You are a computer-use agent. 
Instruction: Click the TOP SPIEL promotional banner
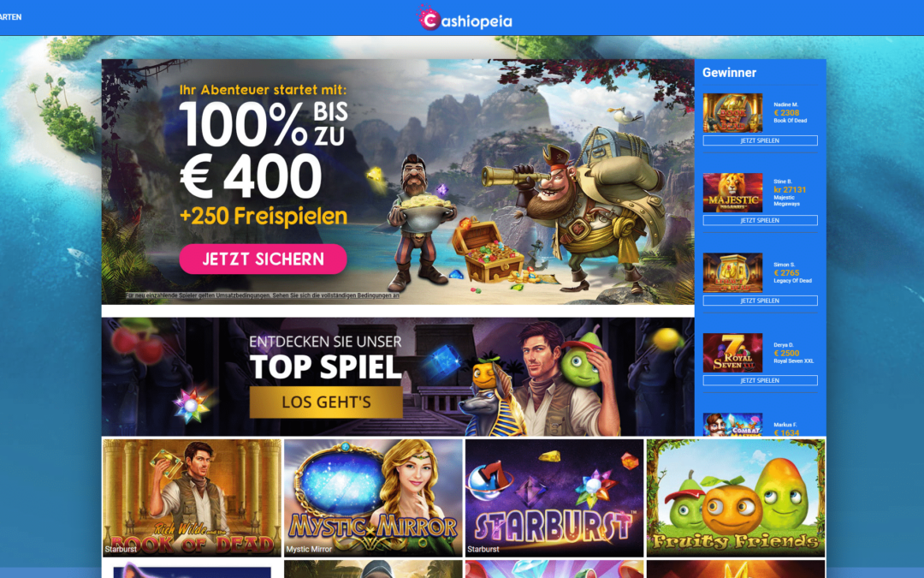[x=398, y=377]
